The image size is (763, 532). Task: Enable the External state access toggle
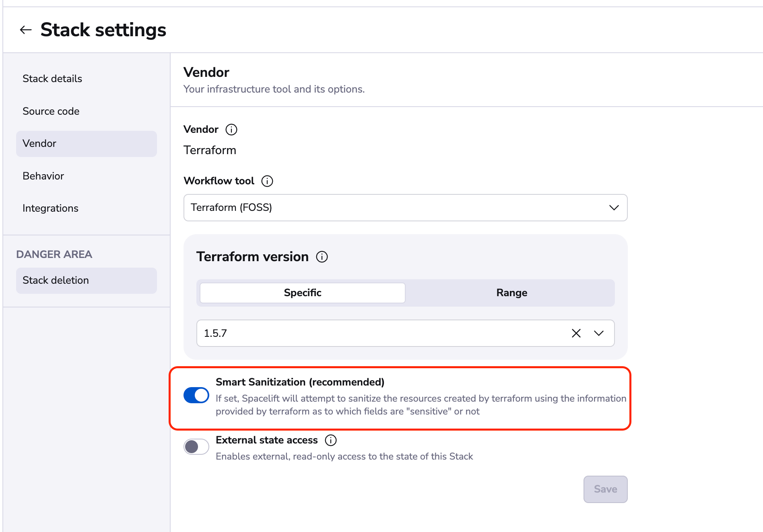coord(196,447)
